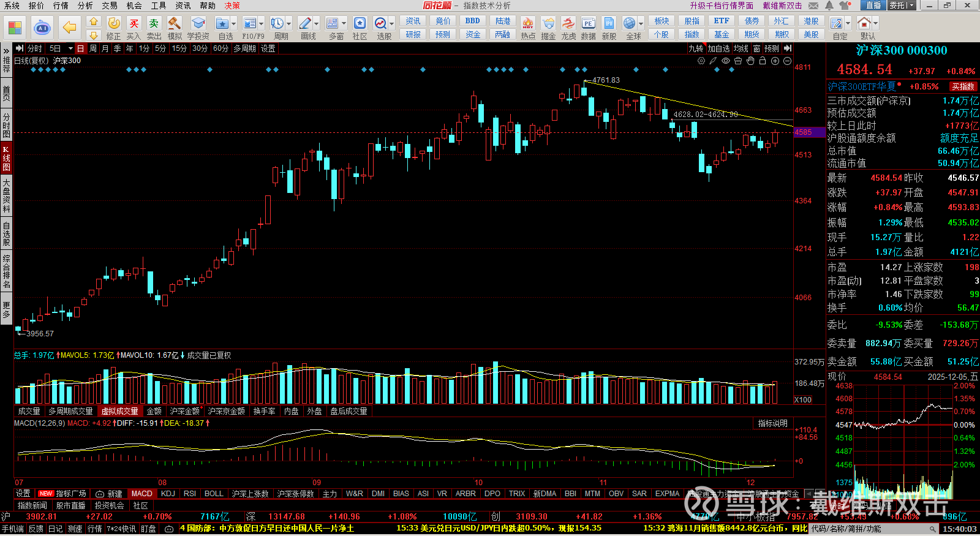
Task: Click the 修正 refresh icon
Action: click(114, 23)
